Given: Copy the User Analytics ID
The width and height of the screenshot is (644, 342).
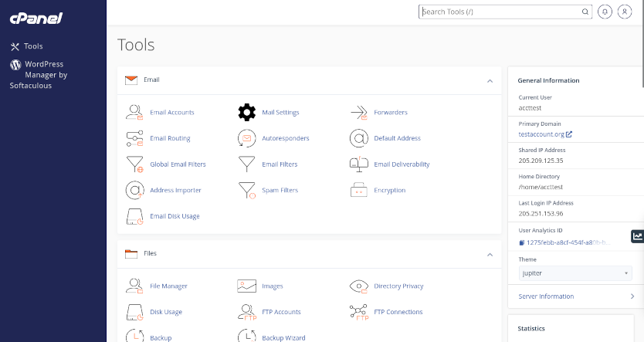Looking at the screenshot, I should tap(522, 242).
